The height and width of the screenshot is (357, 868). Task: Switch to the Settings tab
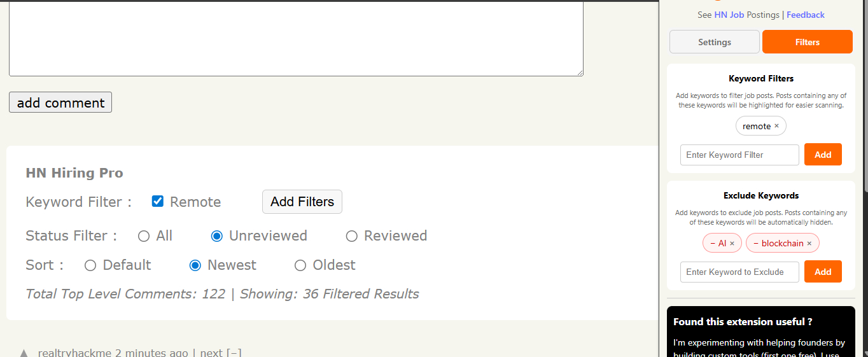[714, 42]
